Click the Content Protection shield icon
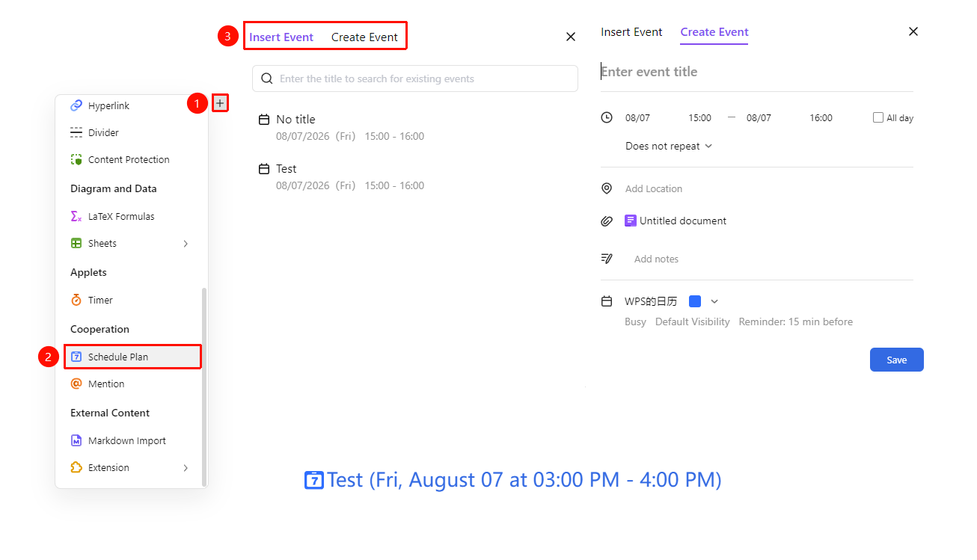 point(76,159)
